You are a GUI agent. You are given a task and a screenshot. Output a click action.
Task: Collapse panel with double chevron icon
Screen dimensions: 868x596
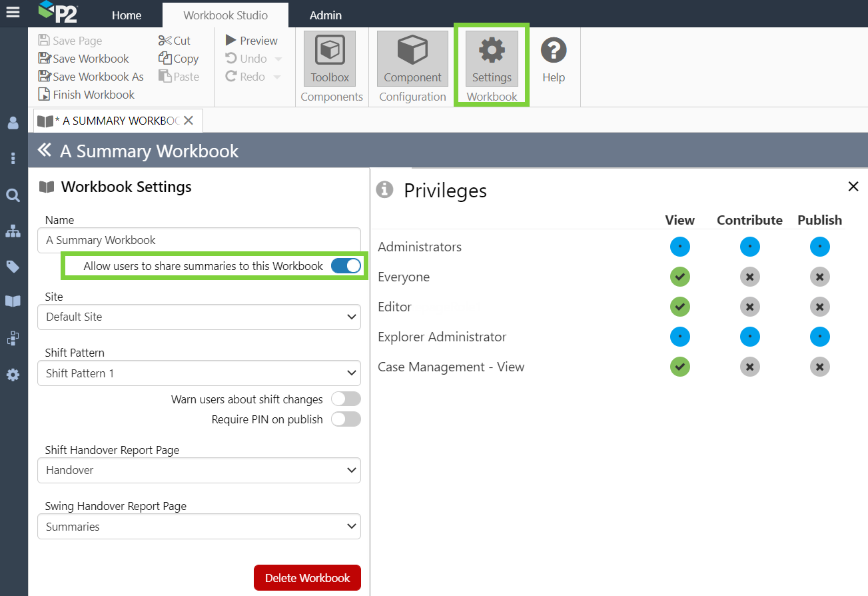point(45,151)
